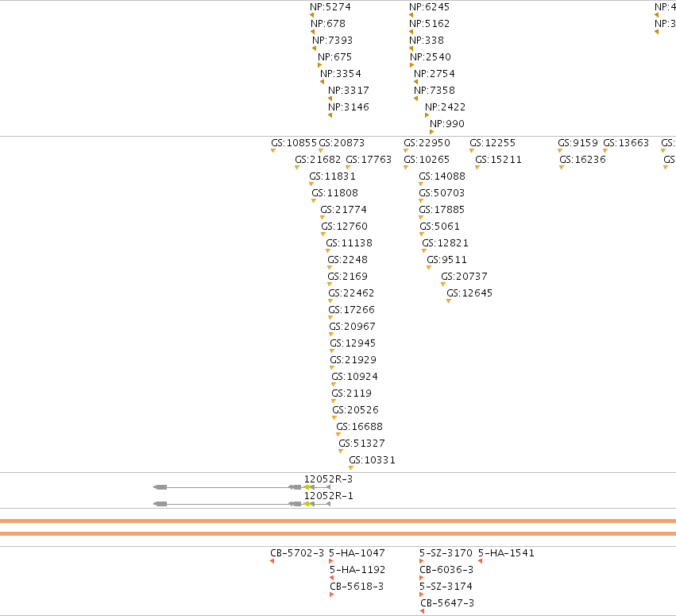Click the GS:12760 label

tap(345, 227)
